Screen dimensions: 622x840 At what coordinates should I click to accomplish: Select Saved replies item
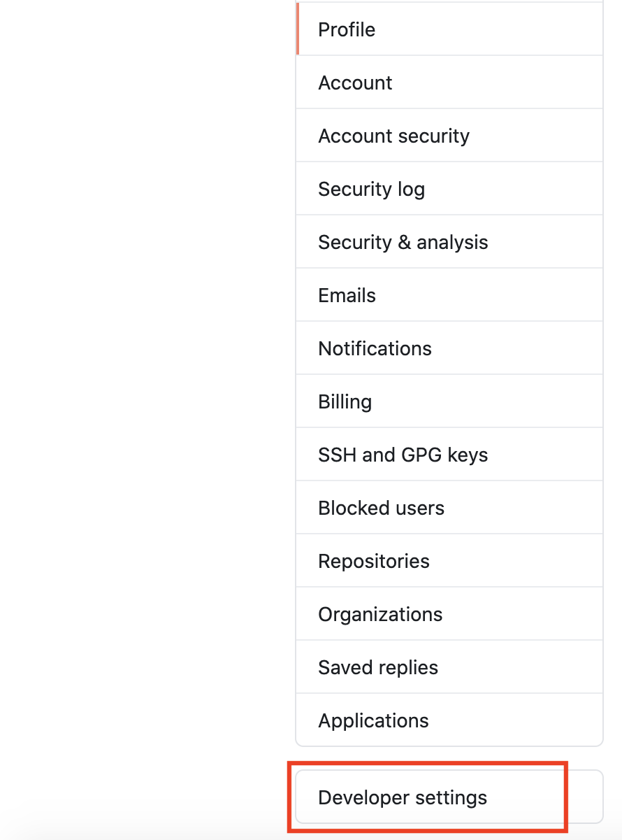point(378,667)
